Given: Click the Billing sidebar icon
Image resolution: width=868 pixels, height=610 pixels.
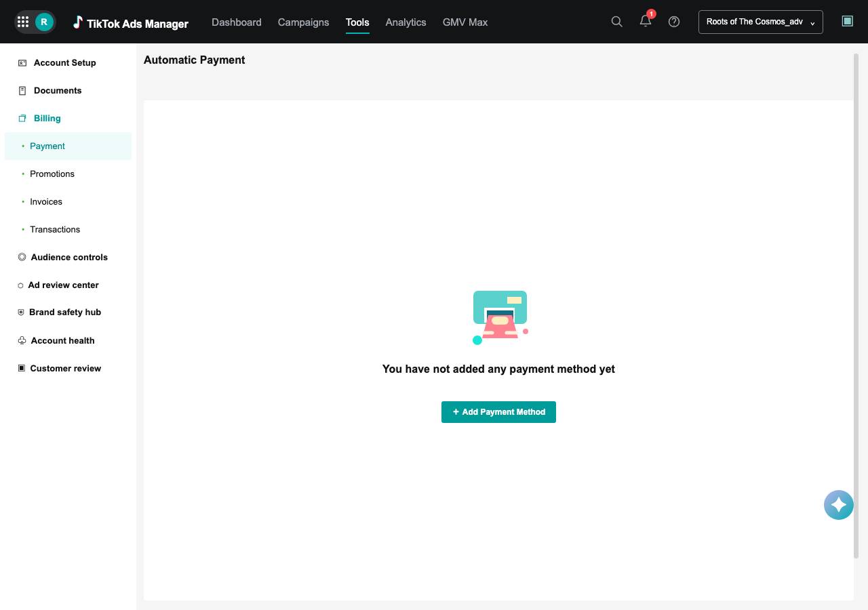Looking at the screenshot, I should coord(22,118).
